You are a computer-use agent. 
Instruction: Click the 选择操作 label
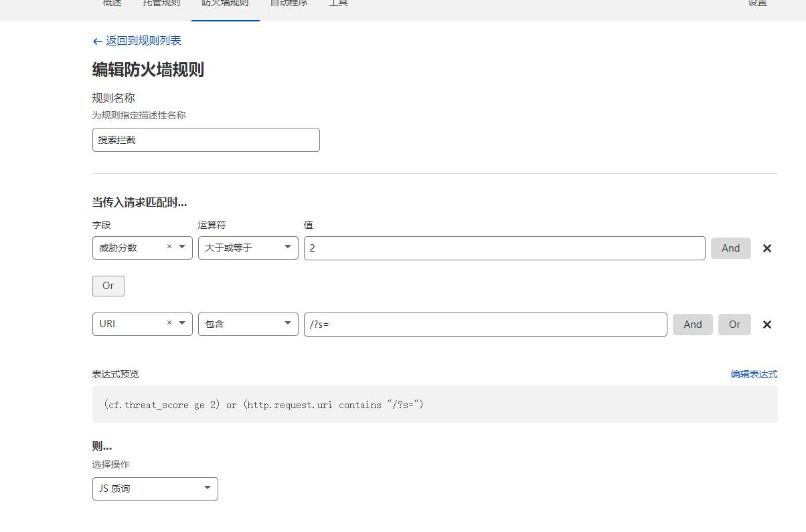111,464
